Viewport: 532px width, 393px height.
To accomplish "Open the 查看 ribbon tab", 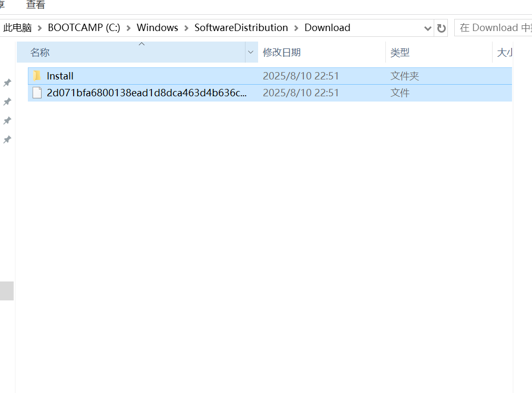I will point(36,4).
